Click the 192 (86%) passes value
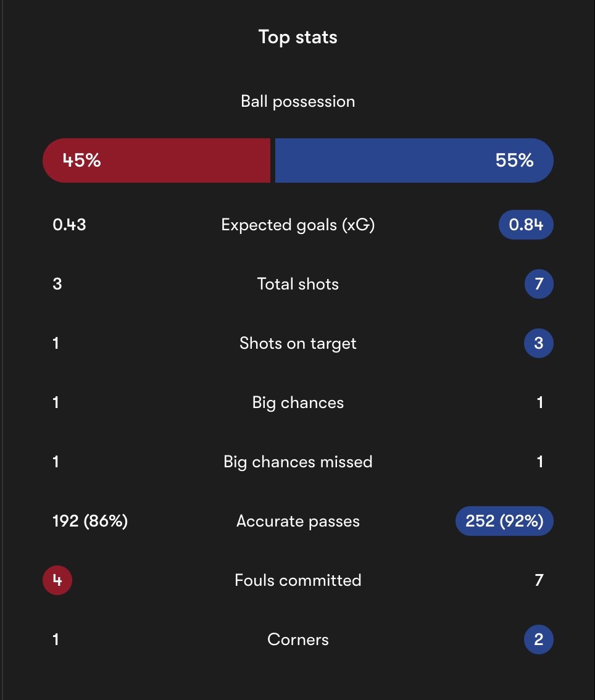This screenshot has width=595, height=700. pos(90,521)
